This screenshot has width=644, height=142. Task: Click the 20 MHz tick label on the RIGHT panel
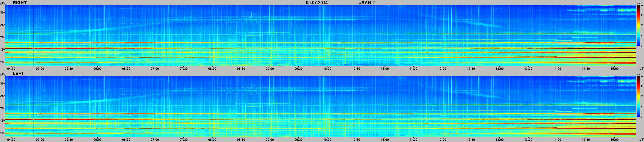pos(2,37)
